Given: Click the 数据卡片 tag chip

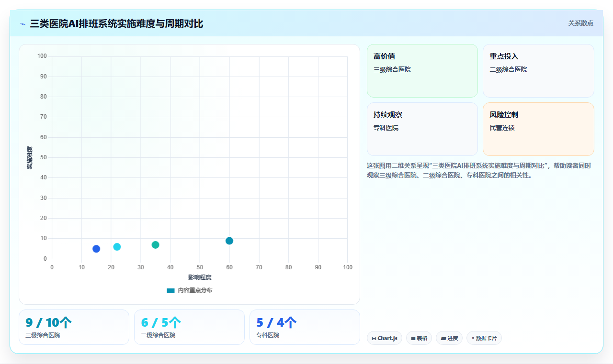Looking at the screenshot, I should pyautogui.click(x=484, y=338).
